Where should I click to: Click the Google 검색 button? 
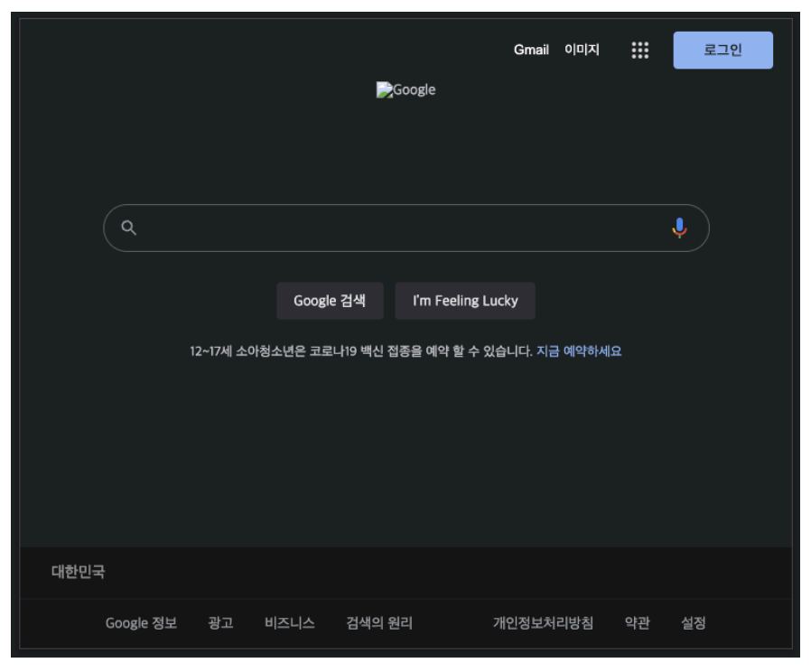tap(330, 301)
